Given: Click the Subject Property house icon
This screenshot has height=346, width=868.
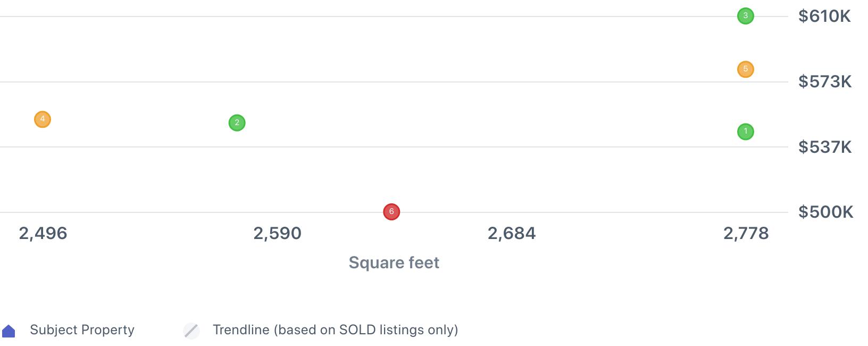Looking at the screenshot, I should click(9, 331).
